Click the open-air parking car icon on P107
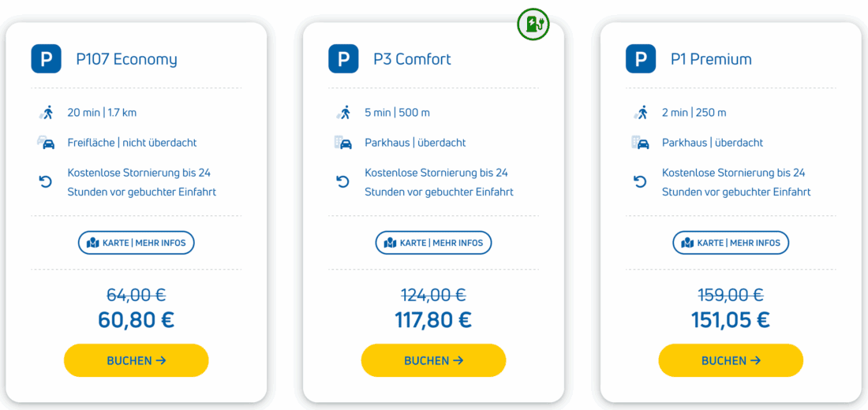Viewport: 868px width, 410px height. [x=46, y=143]
